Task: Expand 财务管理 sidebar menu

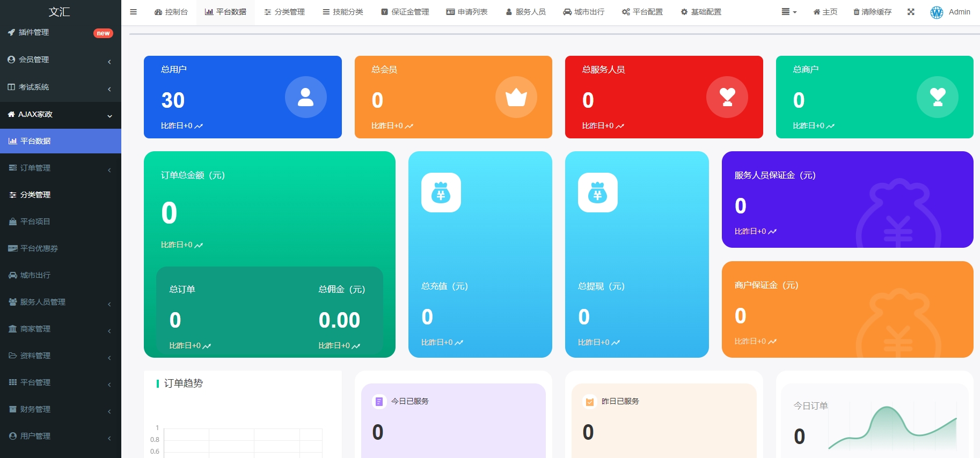Action: coord(61,409)
